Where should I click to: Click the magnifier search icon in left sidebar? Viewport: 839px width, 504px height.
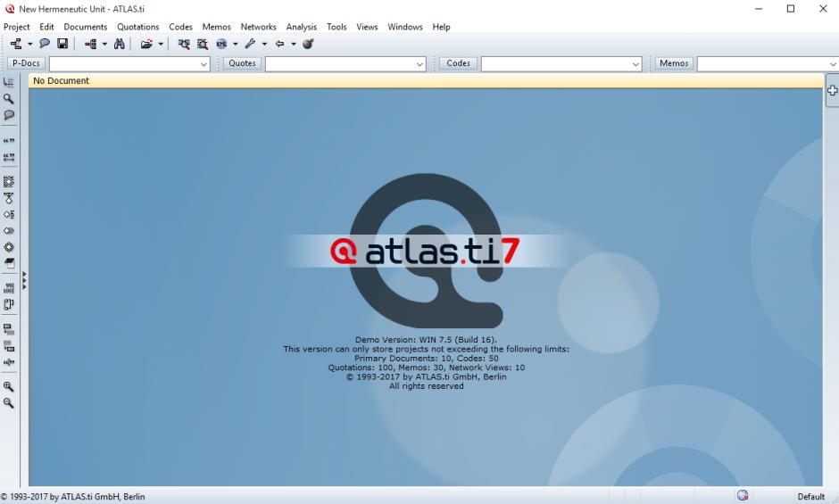click(9, 99)
